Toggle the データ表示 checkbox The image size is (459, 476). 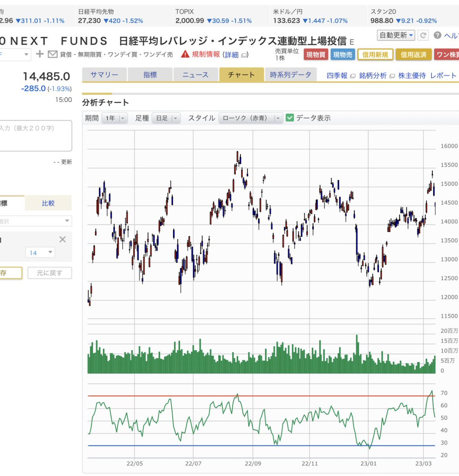[290, 118]
